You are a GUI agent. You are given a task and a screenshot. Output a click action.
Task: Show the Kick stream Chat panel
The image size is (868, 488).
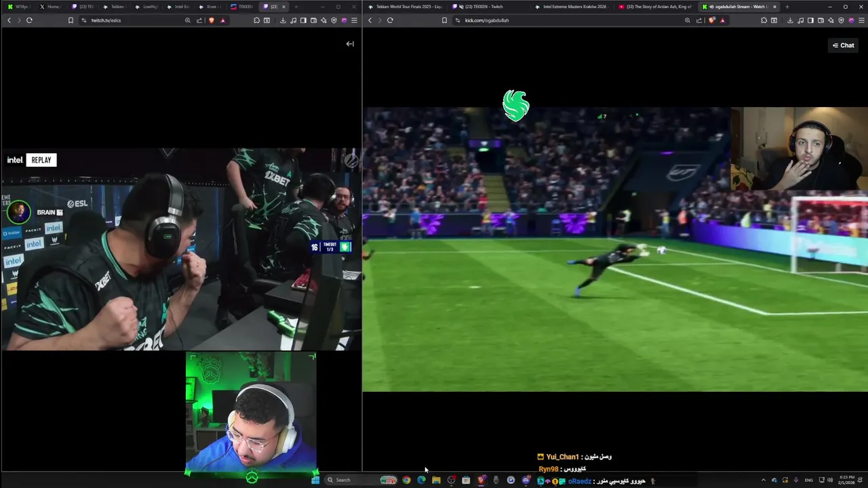point(844,45)
